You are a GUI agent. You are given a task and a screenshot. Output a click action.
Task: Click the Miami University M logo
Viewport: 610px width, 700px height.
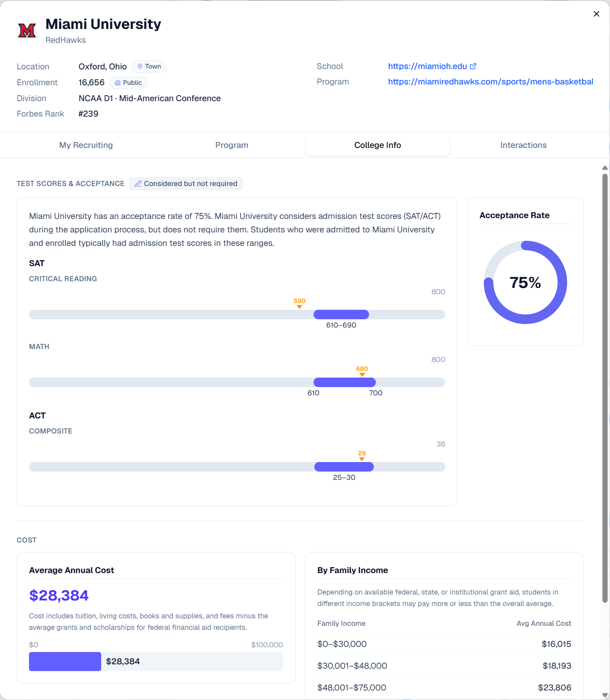pyautogui.click(x=27, y=30)
